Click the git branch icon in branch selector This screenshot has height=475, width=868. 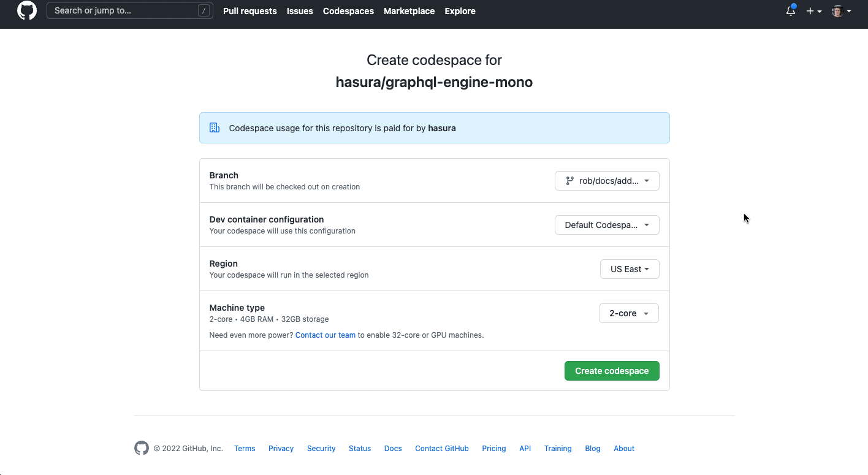click(569, 180)
